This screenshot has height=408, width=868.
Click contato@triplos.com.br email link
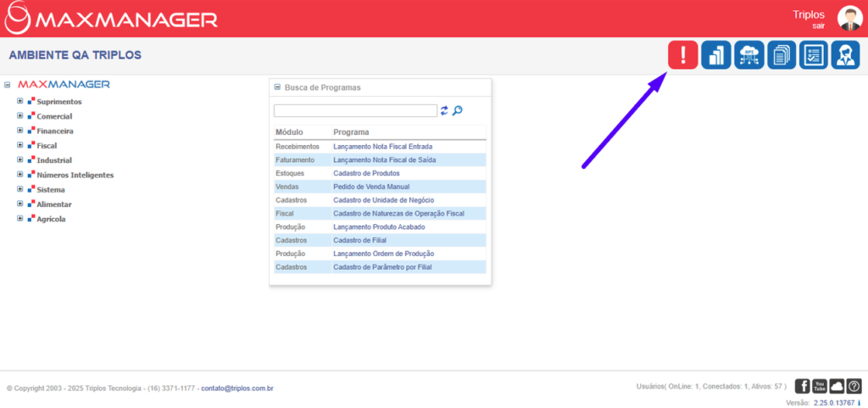[237, 388]
